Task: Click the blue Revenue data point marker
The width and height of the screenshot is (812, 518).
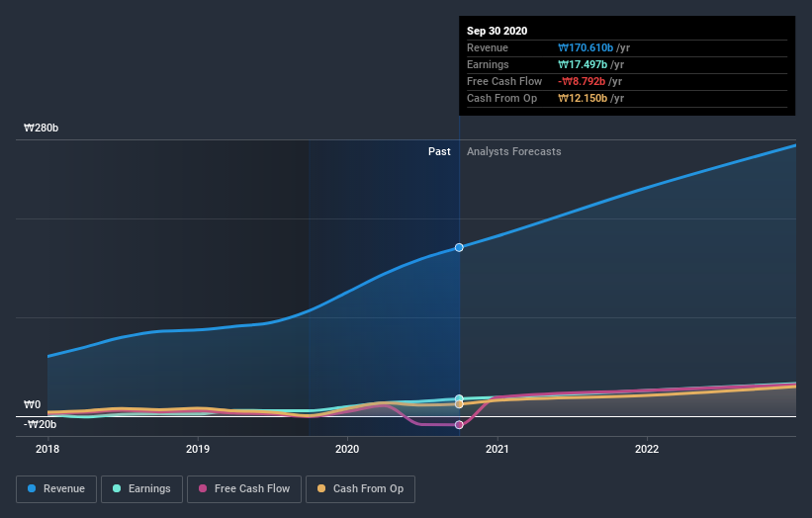Action: click(x=459, y=247)
